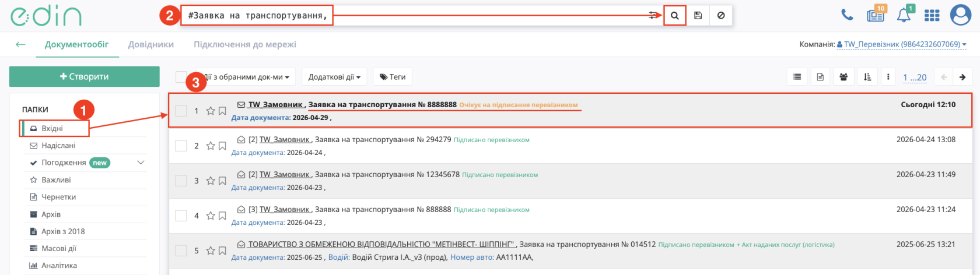Go back using the left arrow
This screenshot has width=980, height=275.
pos(20,44)
